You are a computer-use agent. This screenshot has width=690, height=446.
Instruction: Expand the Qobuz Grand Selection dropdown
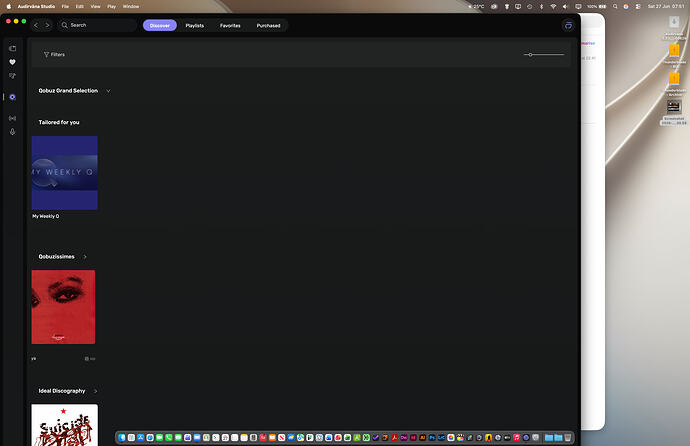tap(108, 91)
